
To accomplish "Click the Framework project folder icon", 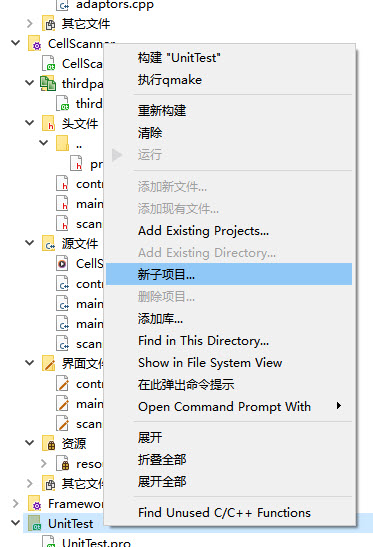I will point(35,503).
